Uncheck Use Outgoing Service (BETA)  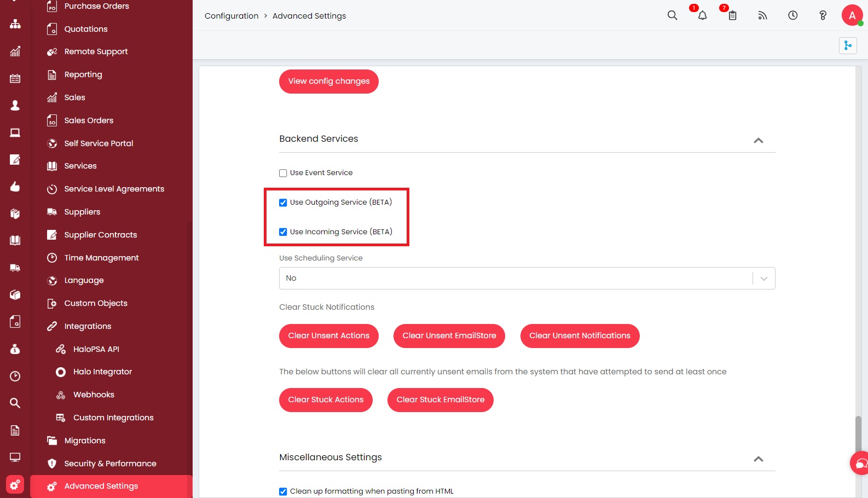coord(283,202)
